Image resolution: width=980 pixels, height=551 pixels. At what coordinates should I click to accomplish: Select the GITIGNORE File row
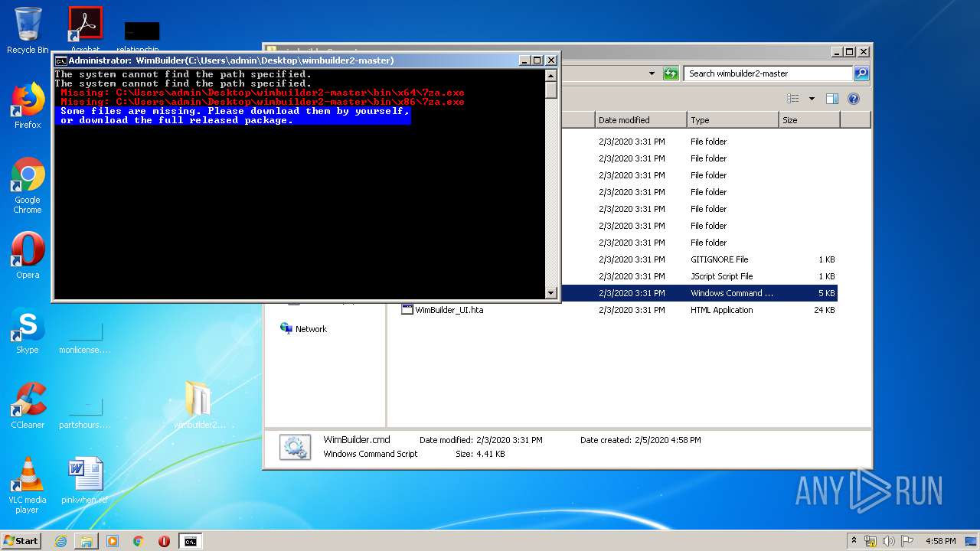699,259
